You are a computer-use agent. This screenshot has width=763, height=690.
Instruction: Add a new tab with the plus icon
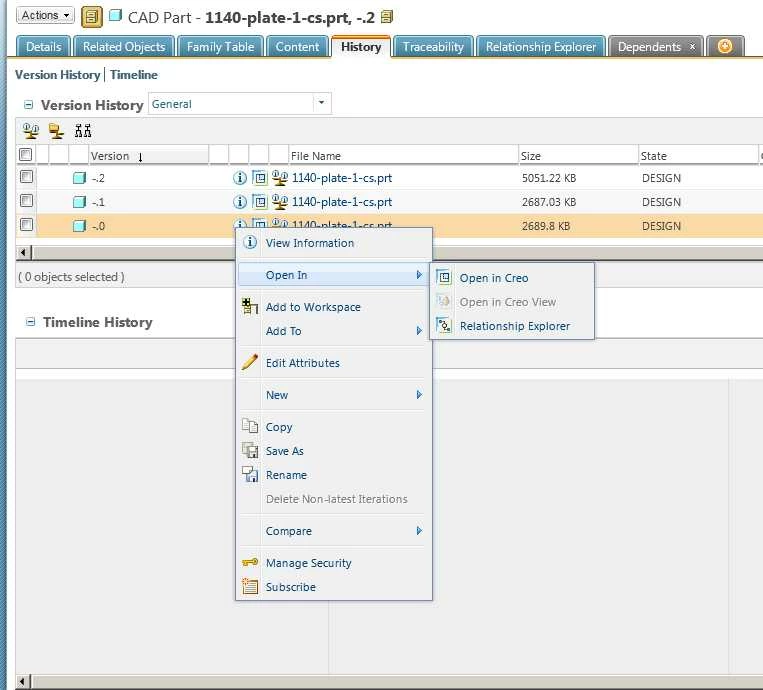(725, 46)
